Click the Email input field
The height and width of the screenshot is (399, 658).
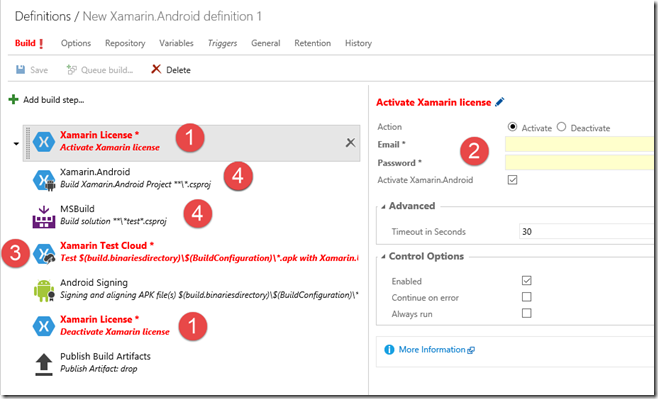tap(579, 144)
